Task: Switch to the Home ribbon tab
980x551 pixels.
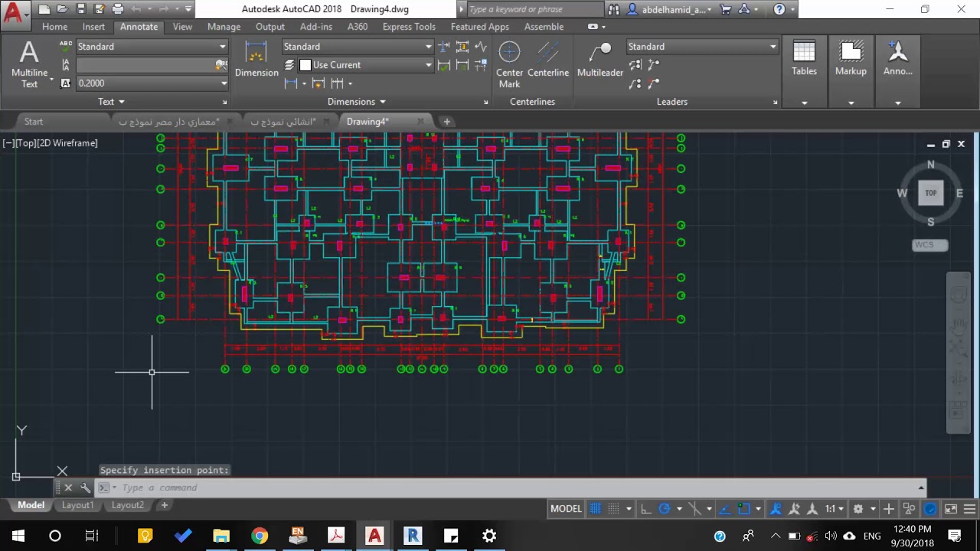Action: click(x=54, y=27)
